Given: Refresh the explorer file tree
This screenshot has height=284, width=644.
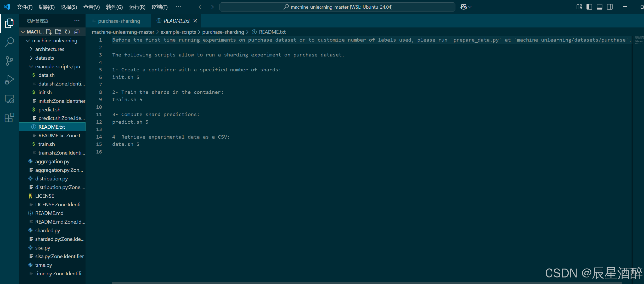Looking at the screenshot, I should point(67,32).
